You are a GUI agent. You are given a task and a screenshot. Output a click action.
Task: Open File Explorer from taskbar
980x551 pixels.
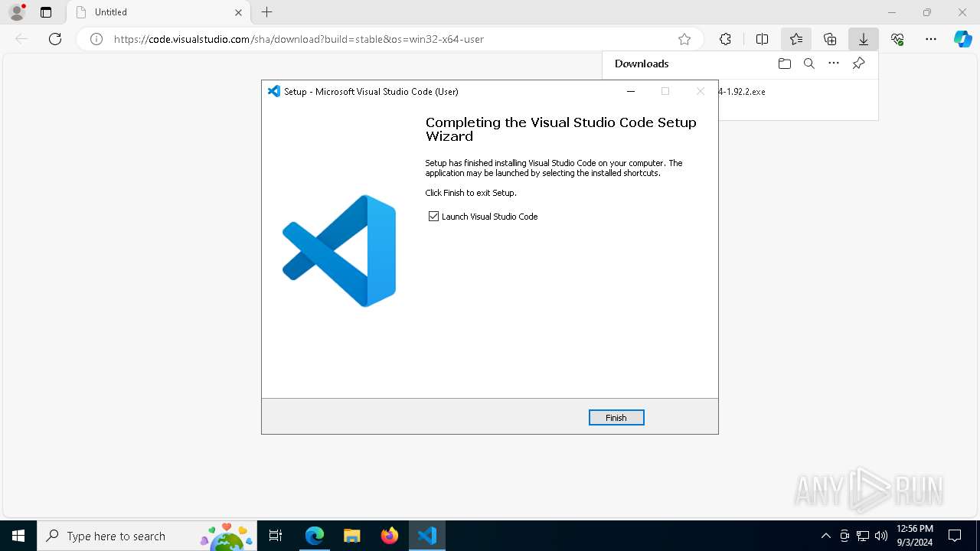(352, 536)
